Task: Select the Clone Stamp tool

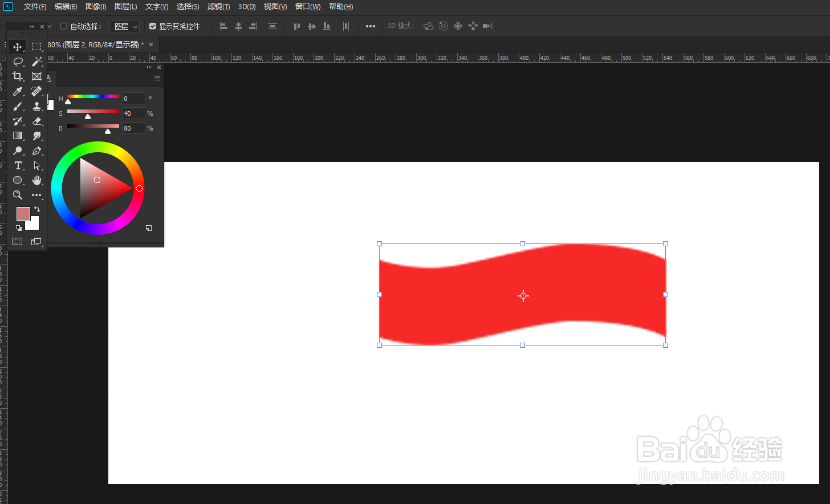Action: 36,106
